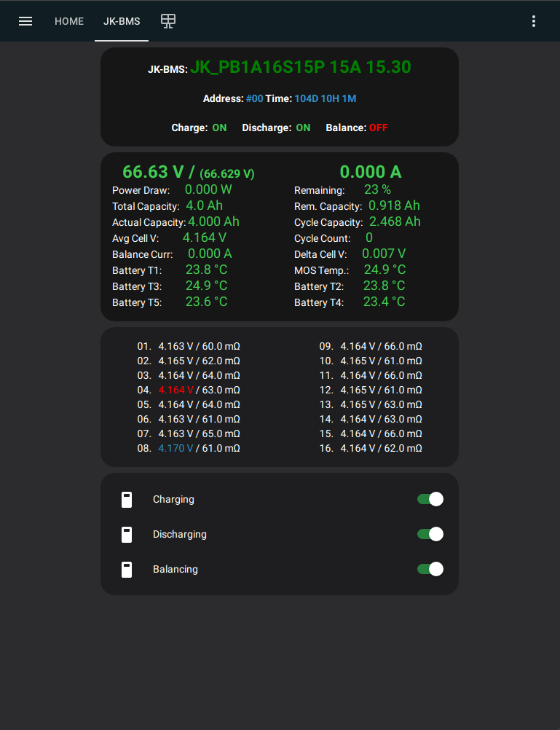Turn off the Discharging toggle

(x=430, y=534)
